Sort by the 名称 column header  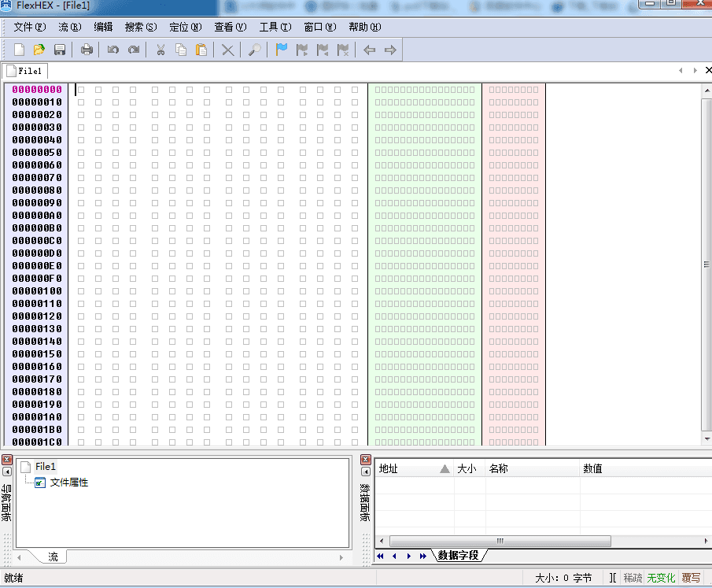(533, 468)
